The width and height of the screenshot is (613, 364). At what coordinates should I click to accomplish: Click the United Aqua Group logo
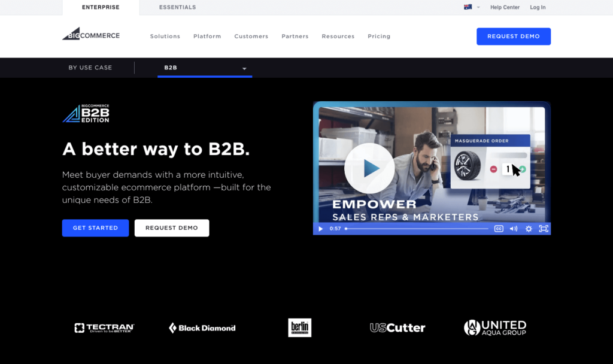495,327
